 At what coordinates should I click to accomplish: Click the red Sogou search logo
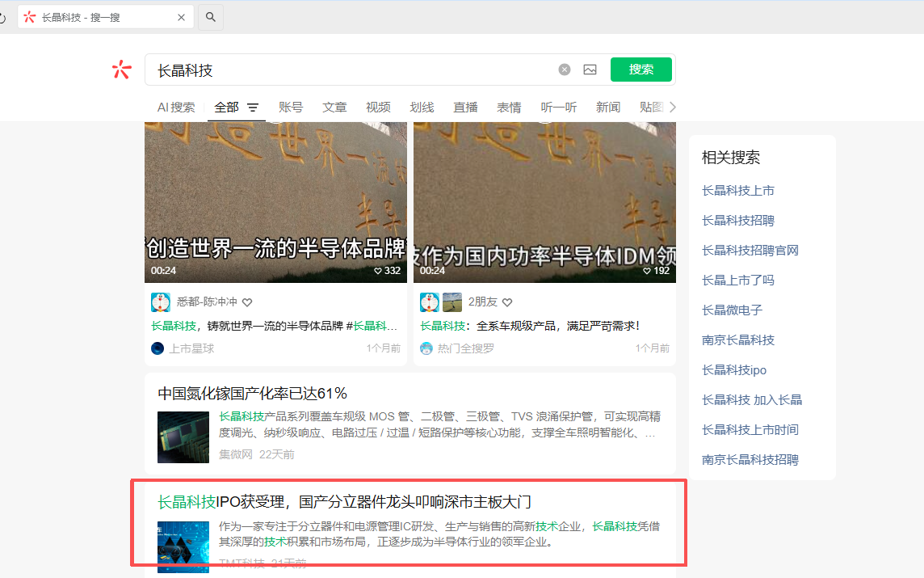pyautogui.click(x=121, y=70)
